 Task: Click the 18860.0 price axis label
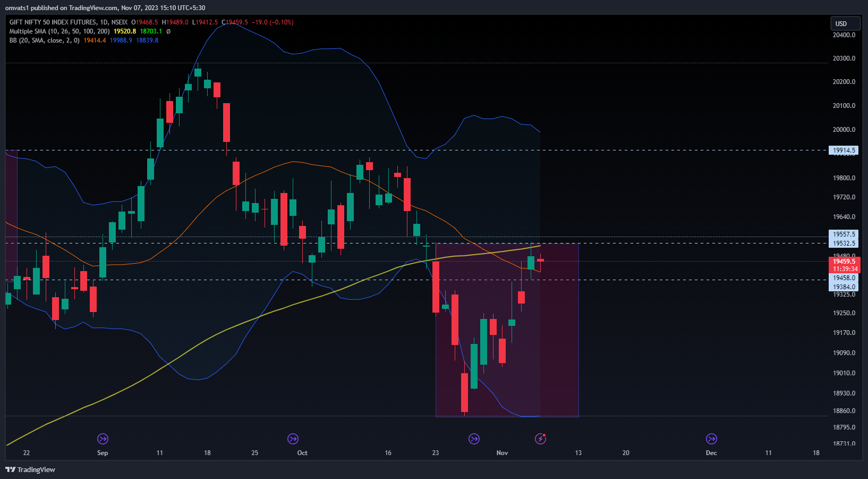point(844,411)
